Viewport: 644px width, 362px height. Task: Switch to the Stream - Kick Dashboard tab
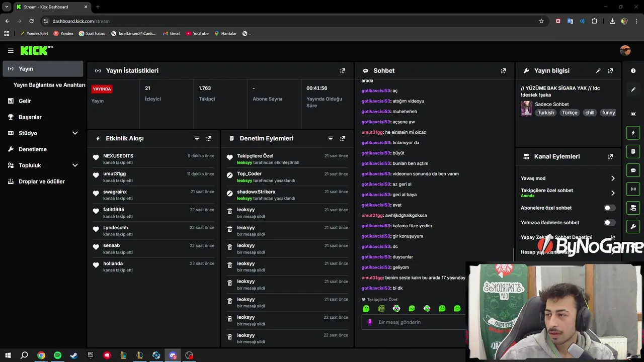click(51, 7)
